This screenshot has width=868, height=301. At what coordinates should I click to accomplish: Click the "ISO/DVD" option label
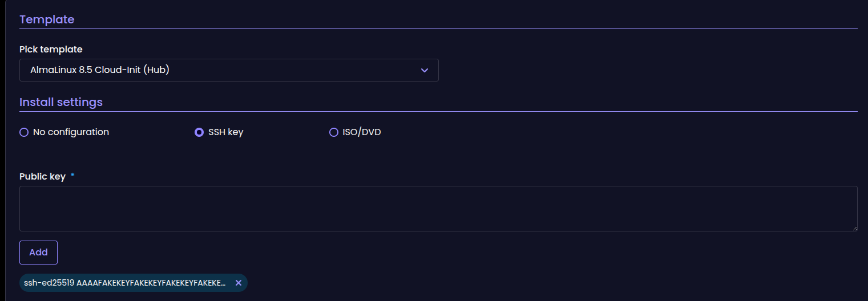tap(362, 132)
